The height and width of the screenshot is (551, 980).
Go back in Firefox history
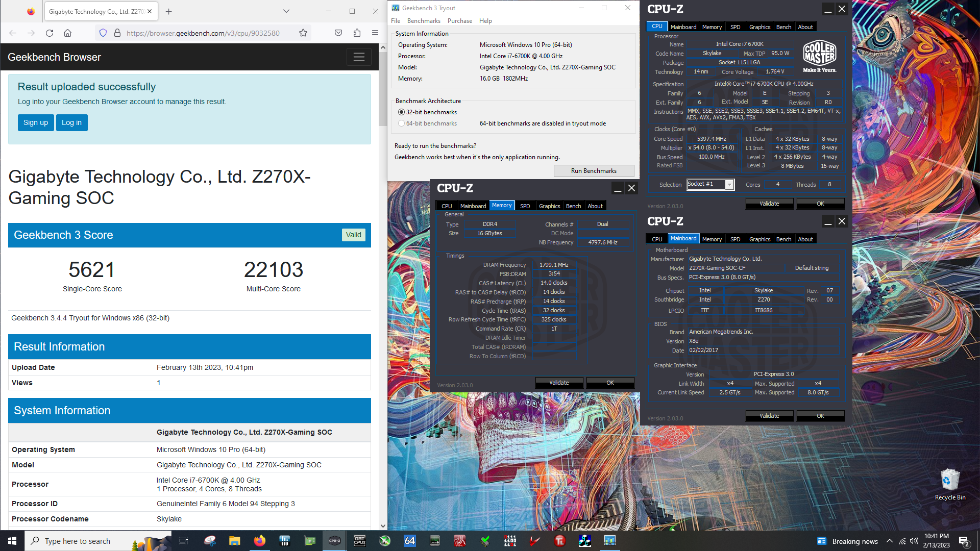[x=13, y=33]
